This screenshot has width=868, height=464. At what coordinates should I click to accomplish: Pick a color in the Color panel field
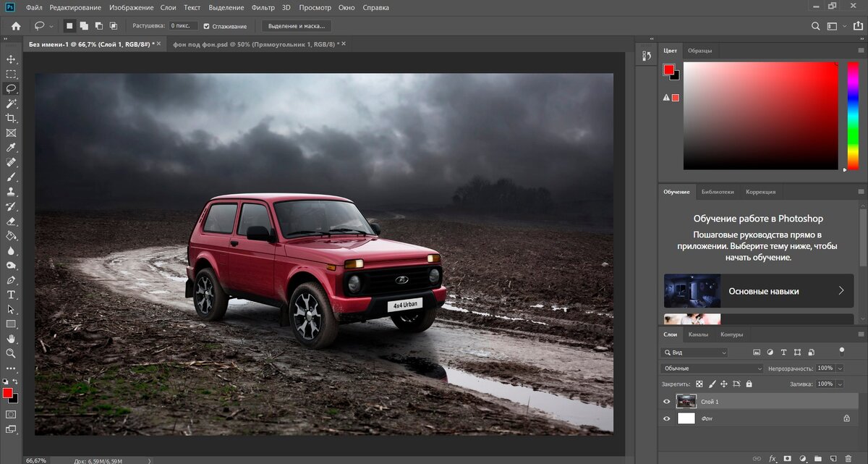[x=759, y=116]
